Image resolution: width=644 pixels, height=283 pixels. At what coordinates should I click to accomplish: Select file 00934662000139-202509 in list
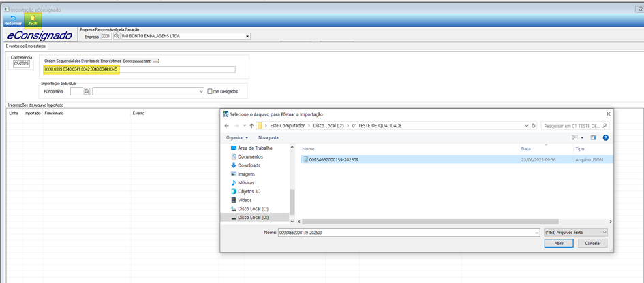(457, 160)
